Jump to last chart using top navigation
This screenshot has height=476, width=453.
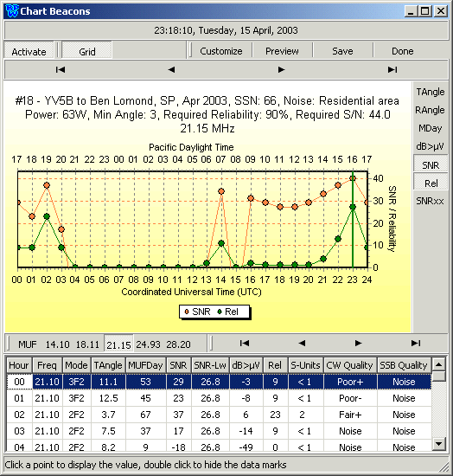[x=392, y=70]
